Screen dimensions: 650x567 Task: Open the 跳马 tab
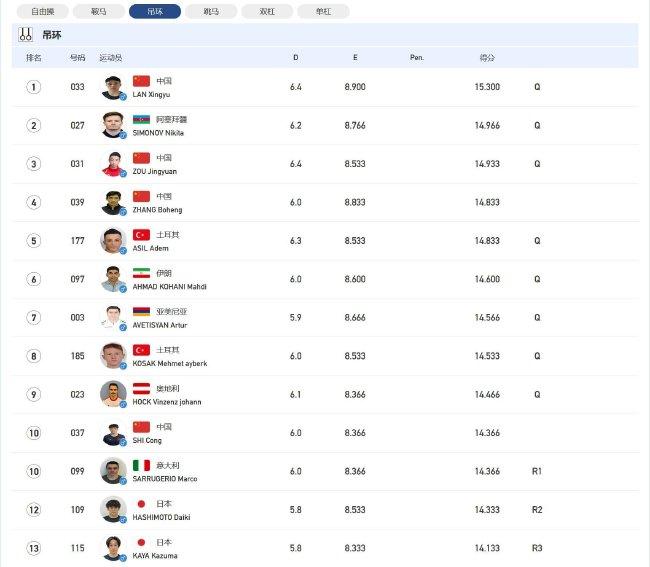(x=211, y=12)
